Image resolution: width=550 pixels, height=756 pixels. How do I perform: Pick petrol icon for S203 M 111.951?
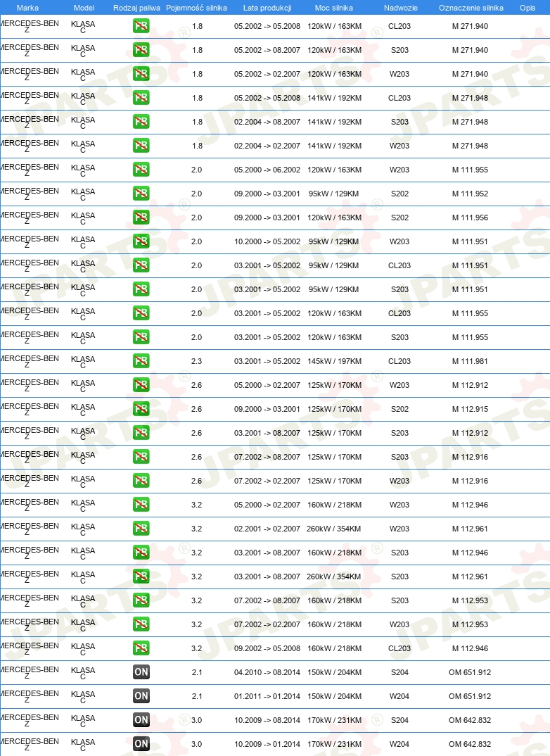[141, 289]
